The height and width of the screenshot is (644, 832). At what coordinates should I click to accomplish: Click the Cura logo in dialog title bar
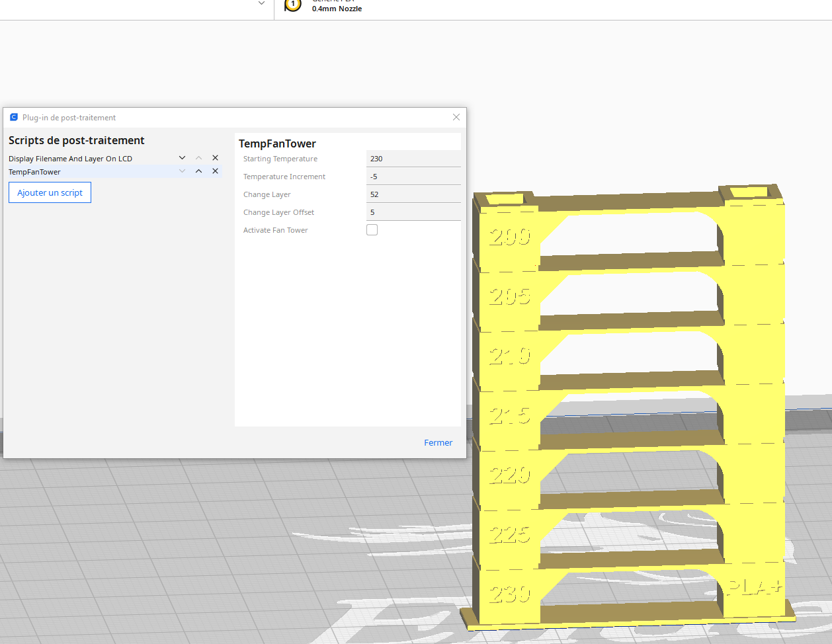(14, 117)
